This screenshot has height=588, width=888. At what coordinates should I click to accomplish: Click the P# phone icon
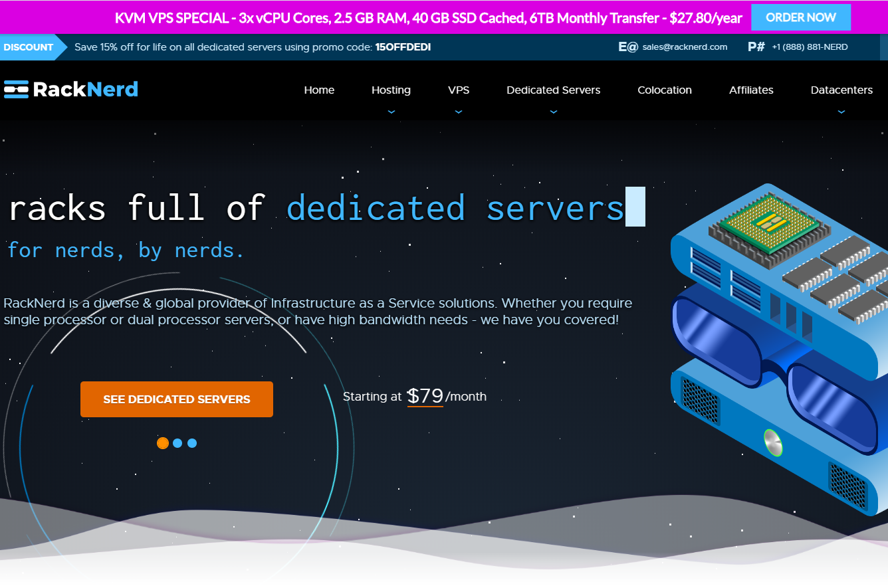click(x=756, y=47)
